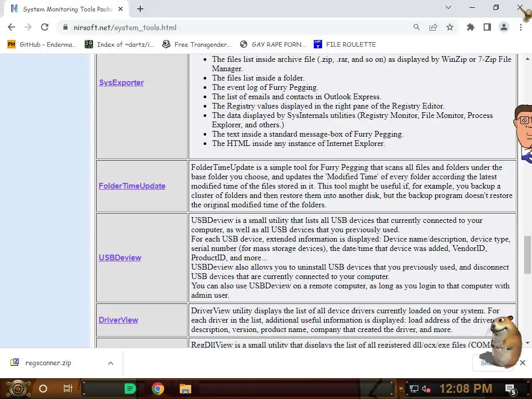The height and width of the screenshot is (399, 532).
Task: Open the Chrome profile avatar
Action: 504,27
